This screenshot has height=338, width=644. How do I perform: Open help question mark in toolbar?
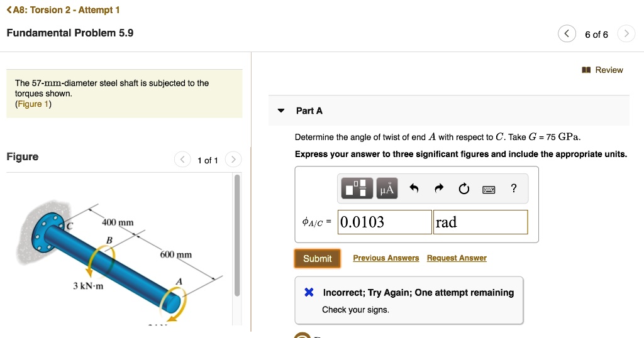coord(514,188)
